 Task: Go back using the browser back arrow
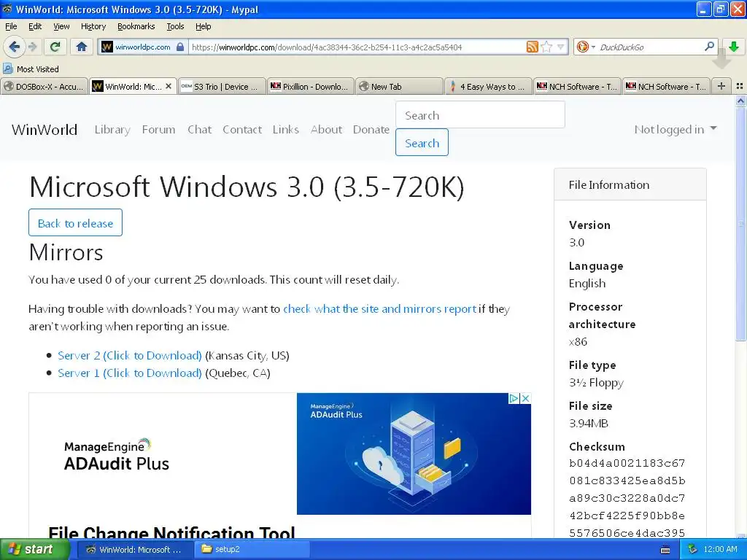click(x=15, y=47)
